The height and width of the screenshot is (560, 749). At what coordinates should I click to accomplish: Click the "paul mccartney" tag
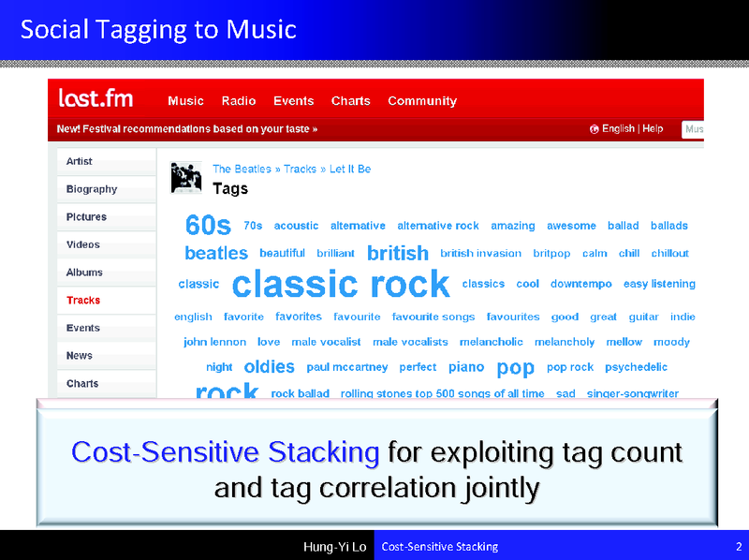pyautogui.click(x=345, y=367)
